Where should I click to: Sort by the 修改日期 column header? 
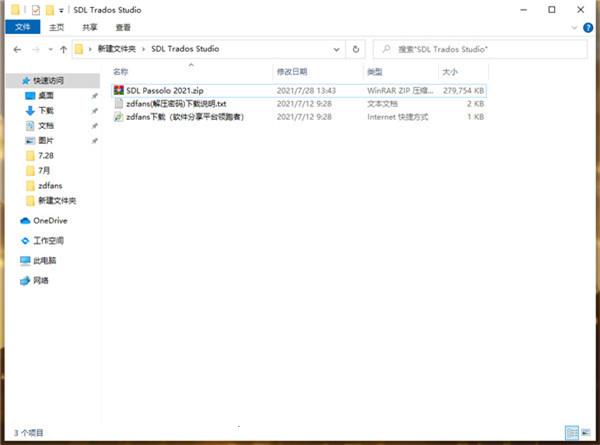292,72
